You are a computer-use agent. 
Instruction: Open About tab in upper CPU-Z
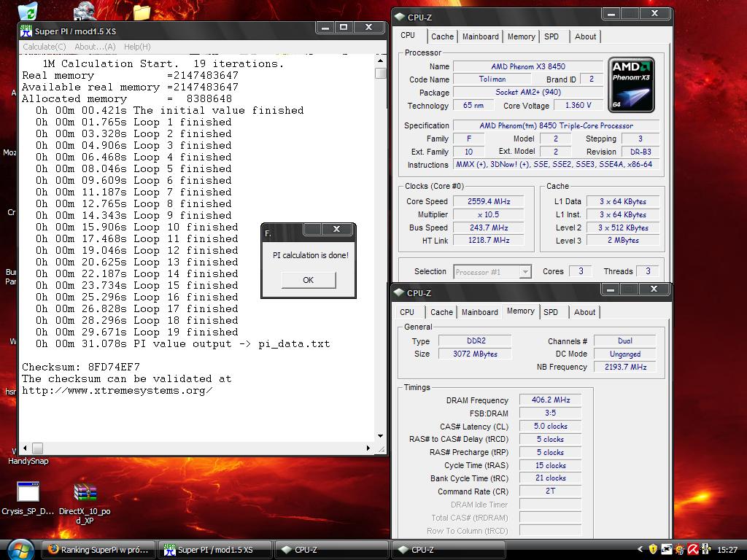pos(585,36)
